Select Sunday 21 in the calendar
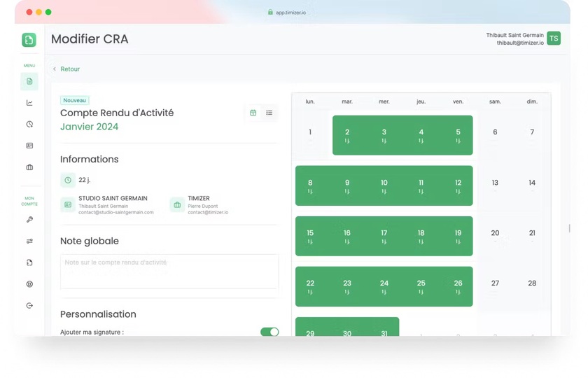Screen dimensions: 588x378 click(x=532, y=233)
